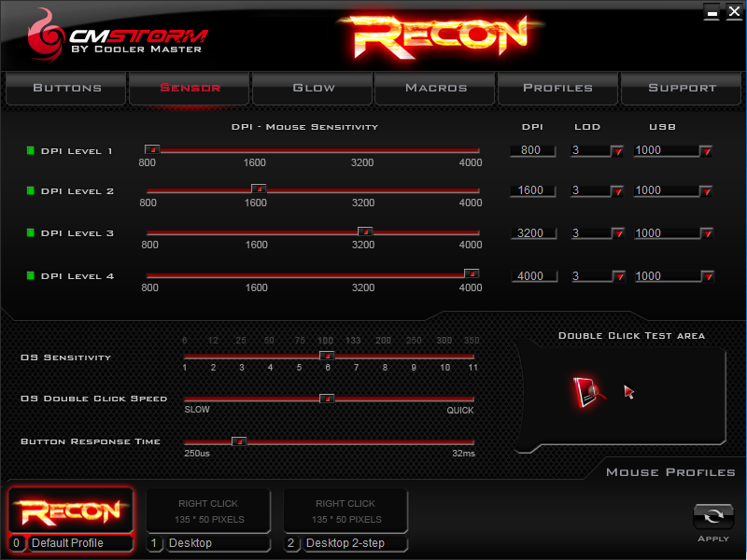Switch to the Support tab
Image resolution: width=747 pixels, height=560 pixels.
682,88
